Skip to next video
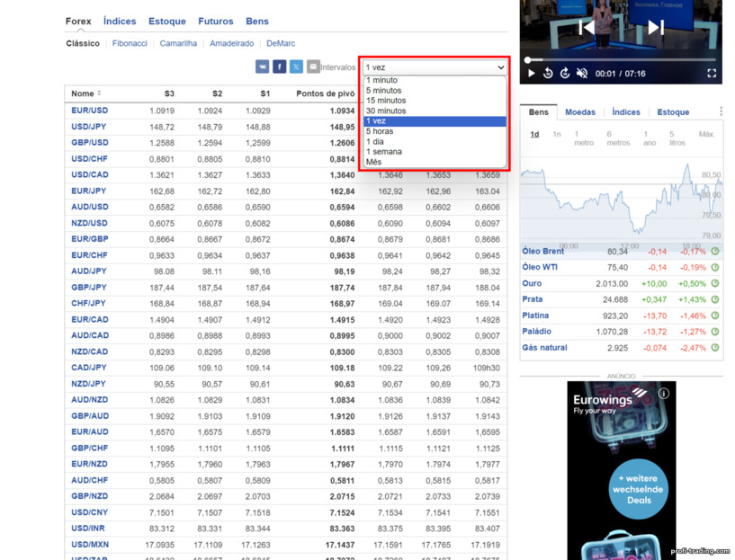 click(656, 27)
